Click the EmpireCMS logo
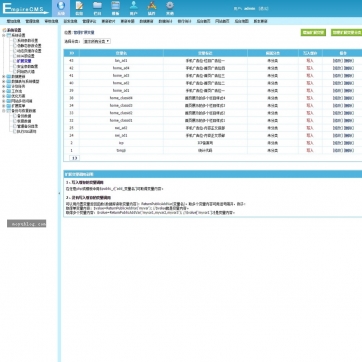 25,9
